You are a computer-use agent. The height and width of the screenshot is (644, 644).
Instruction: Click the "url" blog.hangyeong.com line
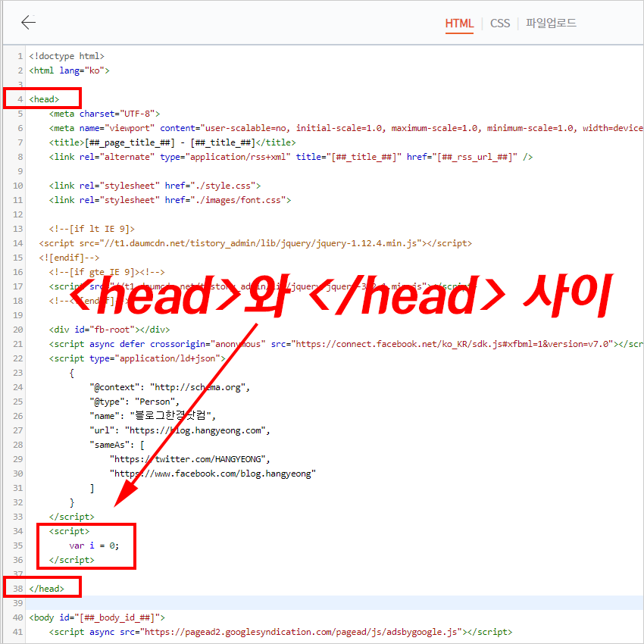point(180,430)
